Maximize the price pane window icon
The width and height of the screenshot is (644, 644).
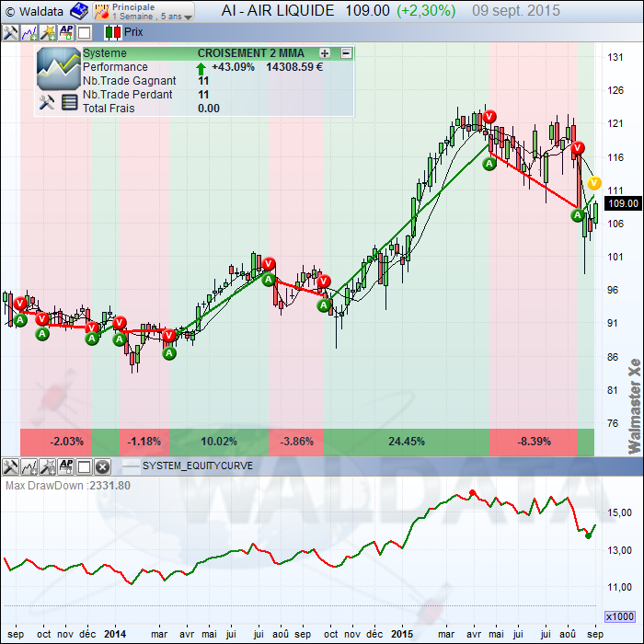tap(85, 32)
